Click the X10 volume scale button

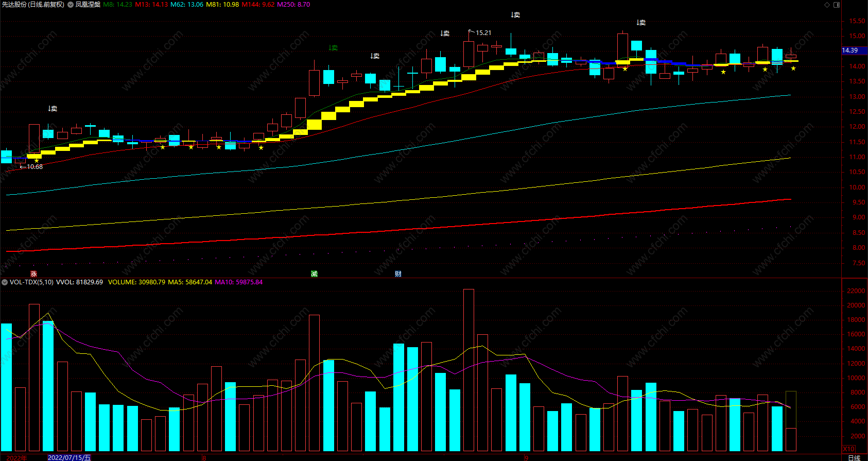[848, 449]
